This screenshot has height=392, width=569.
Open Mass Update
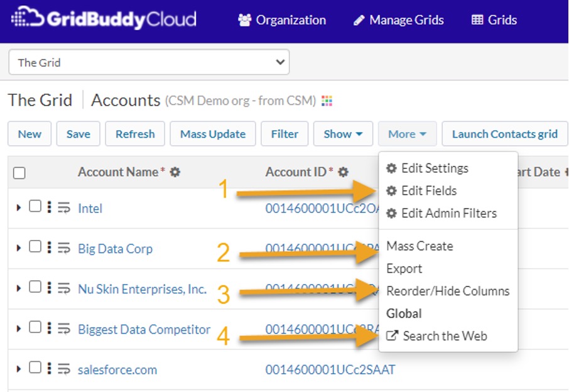click(x=213, y=134)
